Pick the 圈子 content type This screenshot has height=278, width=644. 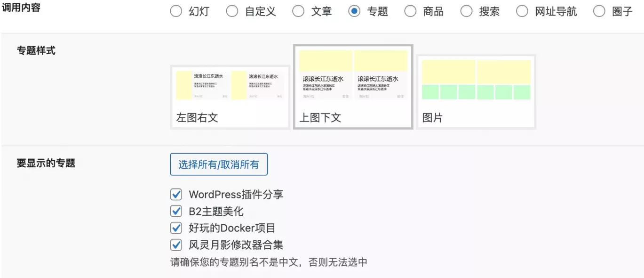click(x=599, y=10)
